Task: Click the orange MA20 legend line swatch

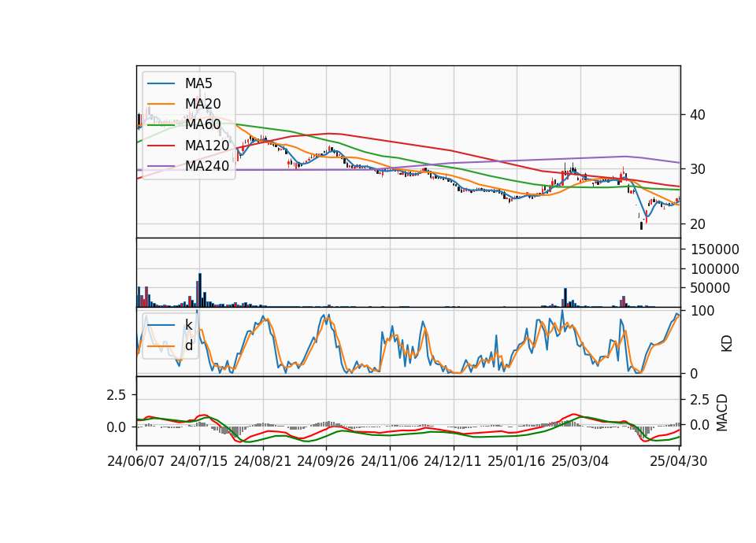Action: click(161, 104)
